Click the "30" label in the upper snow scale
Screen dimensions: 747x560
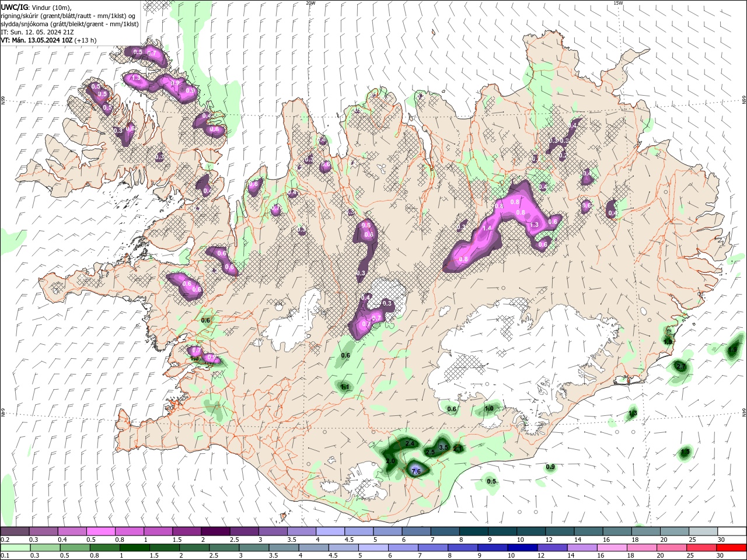721,540
